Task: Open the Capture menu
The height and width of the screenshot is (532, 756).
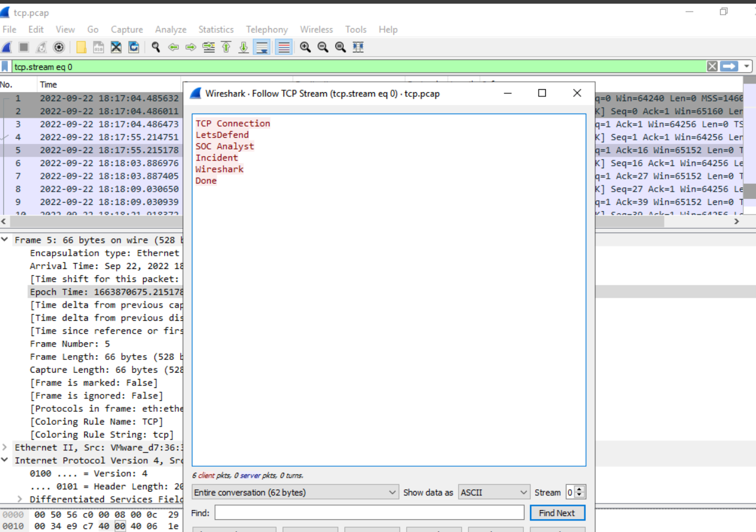Action: (x=127, y=29)
